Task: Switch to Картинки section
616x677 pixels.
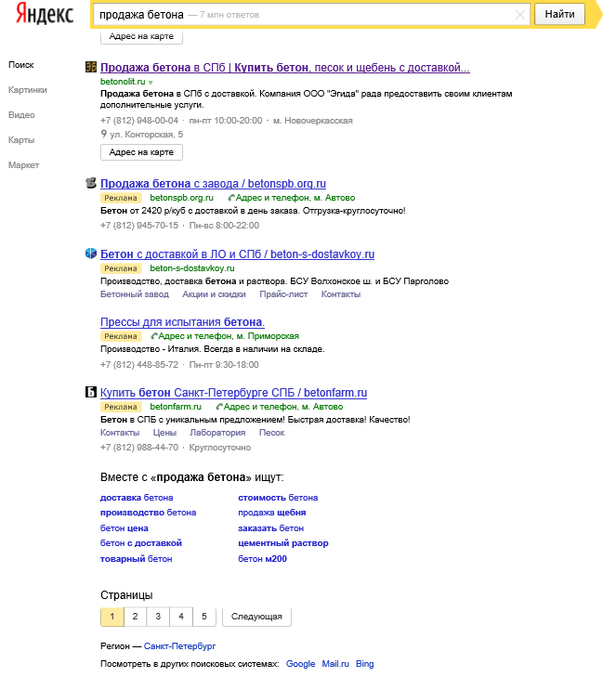Action: click(28, 90)
